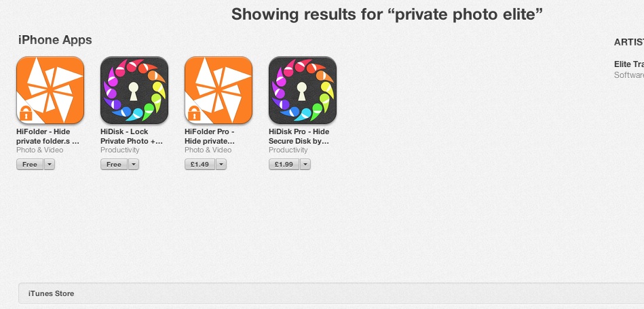644x309 pixels.
Task: Open the HiFolder orange pinwheel app icon
Action: (x=50, y=90)
